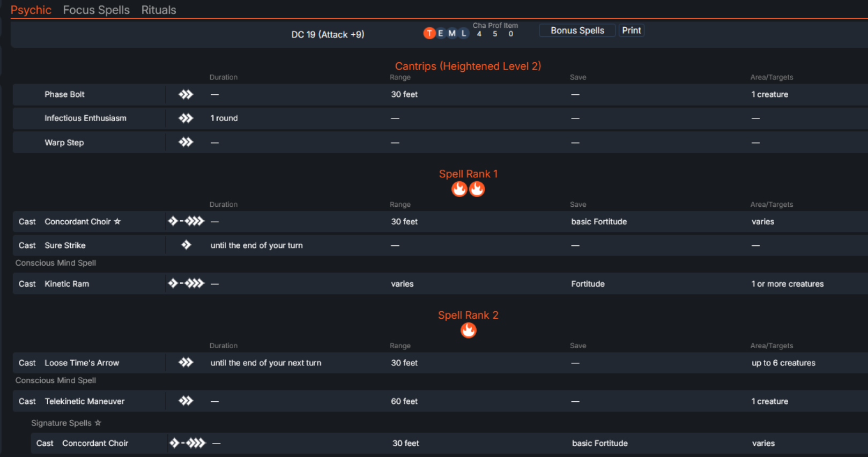Cast Concordant Choir under Signature Spells
This screenshot has height=457, width=868.
[45, 443]
